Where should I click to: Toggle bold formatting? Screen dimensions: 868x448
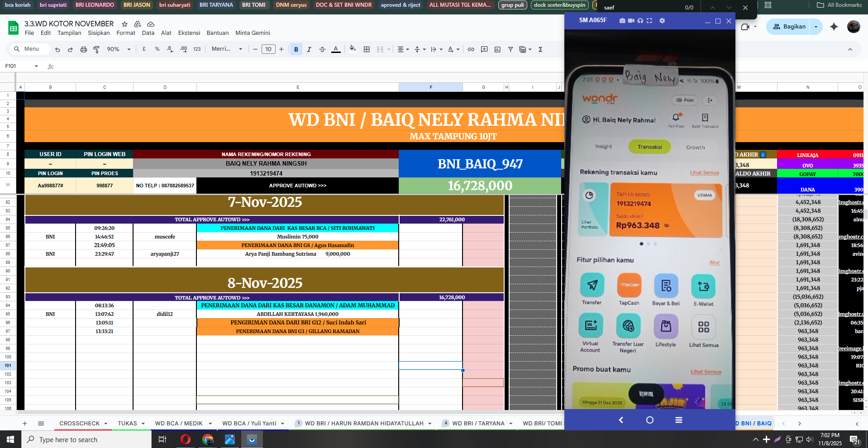[296, 49]
